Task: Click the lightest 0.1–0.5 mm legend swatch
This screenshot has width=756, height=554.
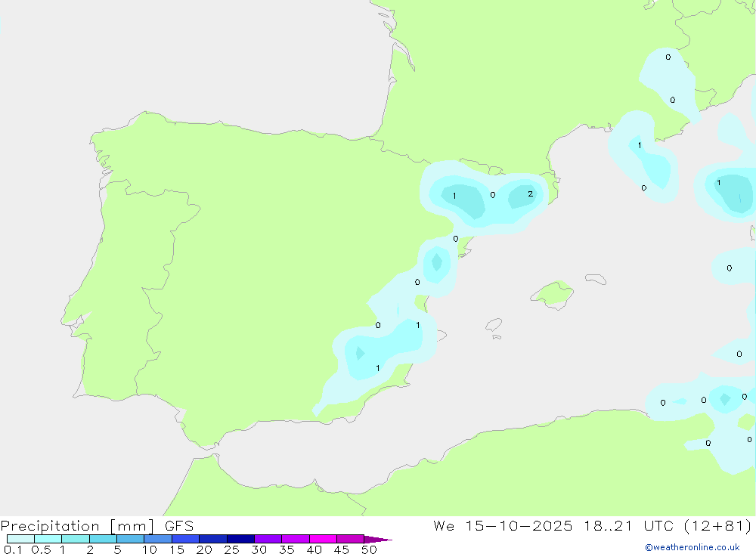Action: (x=20, y=539)
